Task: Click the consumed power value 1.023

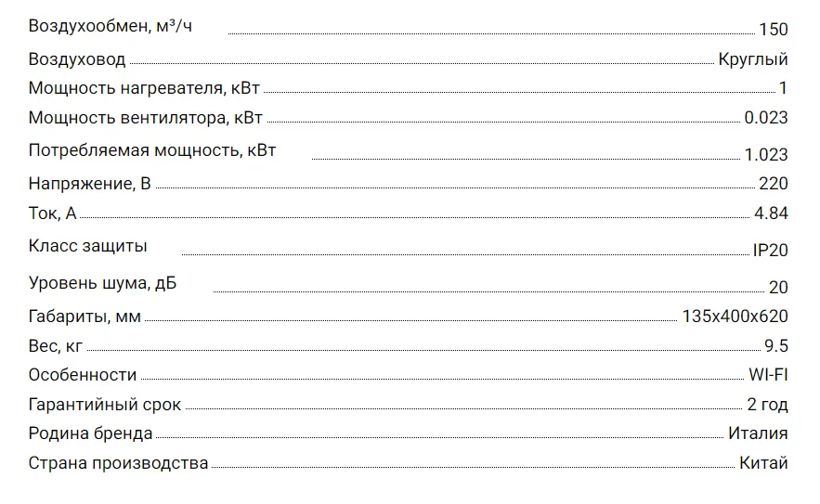Action: (766, 155)
